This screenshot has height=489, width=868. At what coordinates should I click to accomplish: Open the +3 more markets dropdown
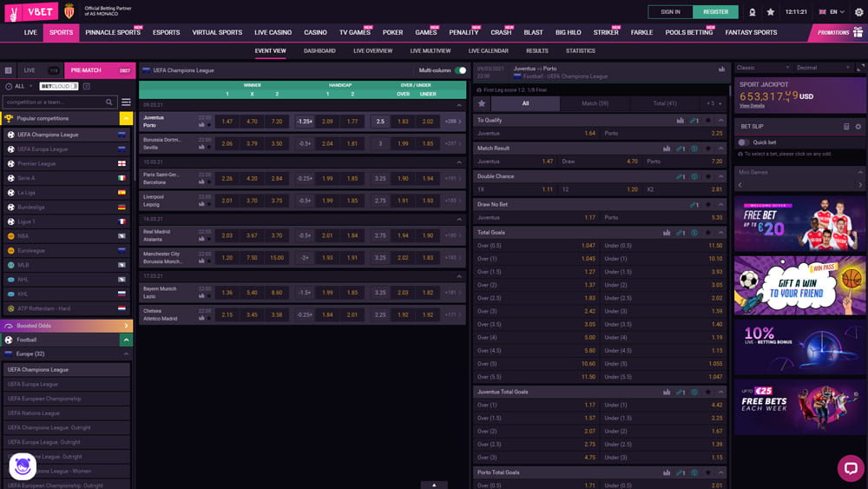[x=714, y=103]
